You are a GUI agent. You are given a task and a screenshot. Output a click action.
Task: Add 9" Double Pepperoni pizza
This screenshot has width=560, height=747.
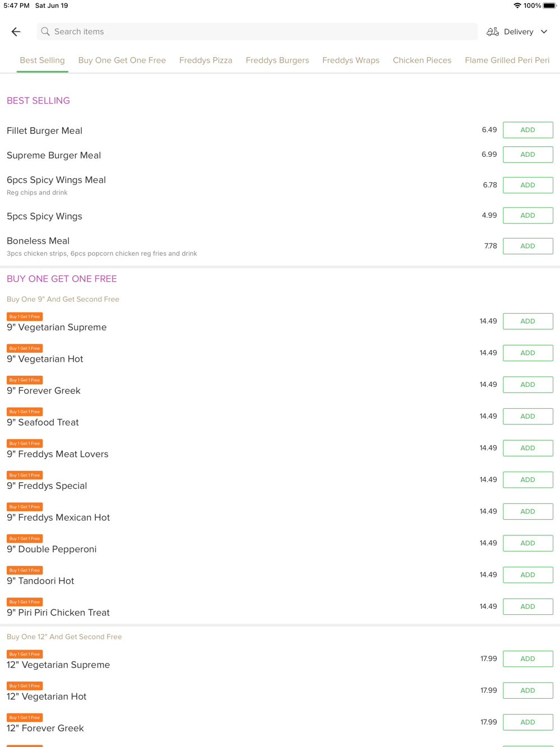(x=528, y=543)
